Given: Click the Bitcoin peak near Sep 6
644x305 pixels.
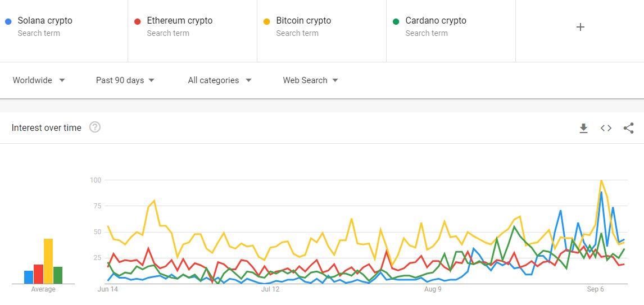Looking at the screenshot, I should click(x=601, y=181).
